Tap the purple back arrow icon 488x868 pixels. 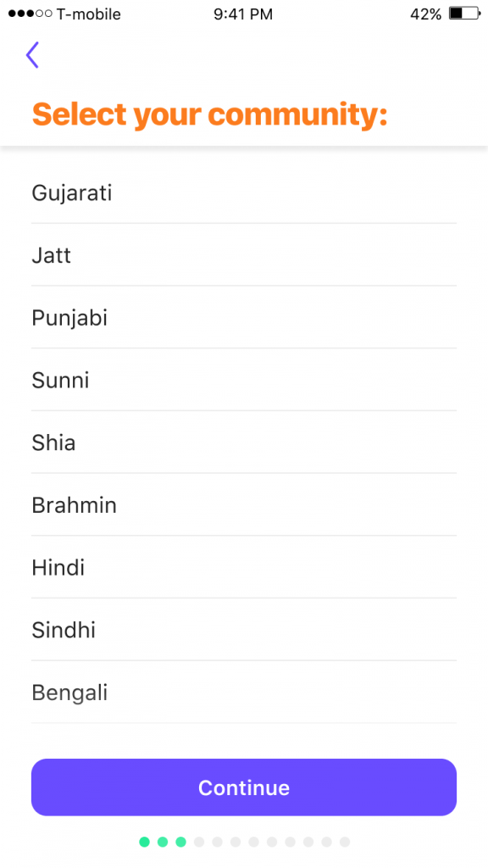tap(32, 55)
